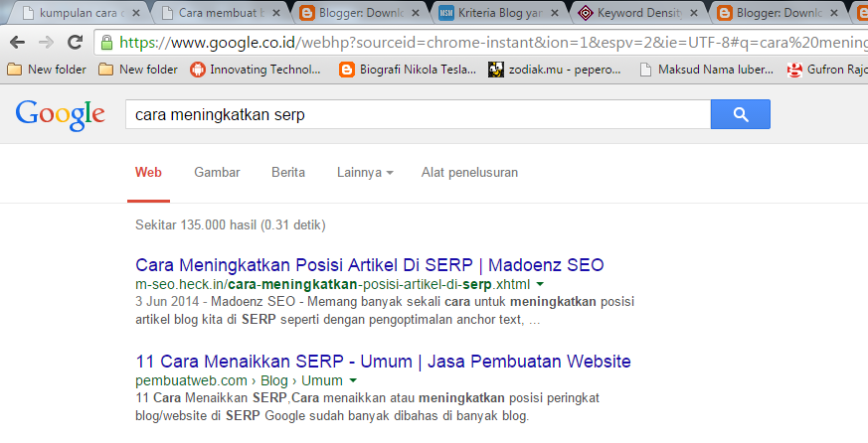Image resolution: width=868 pixels, height=443 pixels.
Task: Open the Biografi Nikola Tesla bookmark
Action: pyautogui.click(x=408, y=70)
